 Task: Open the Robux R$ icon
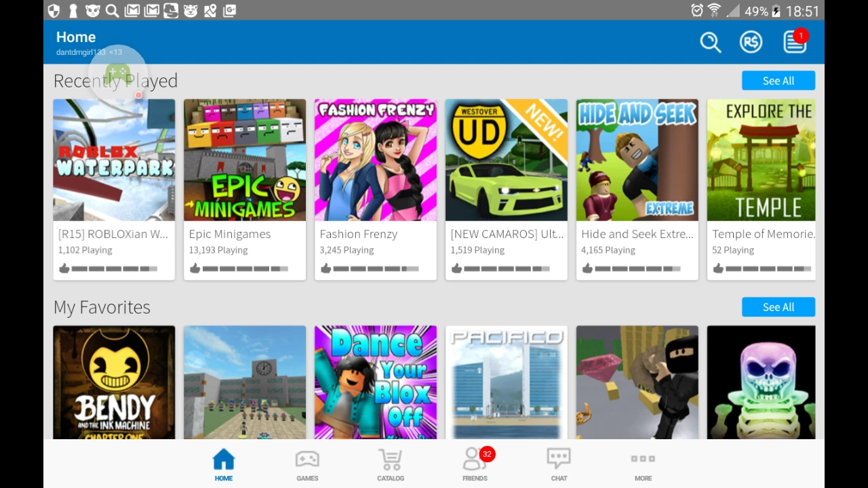tap(751, 42)
